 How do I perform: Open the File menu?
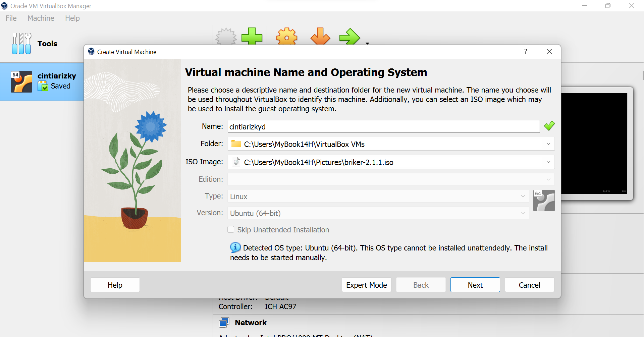pos(11,18)
